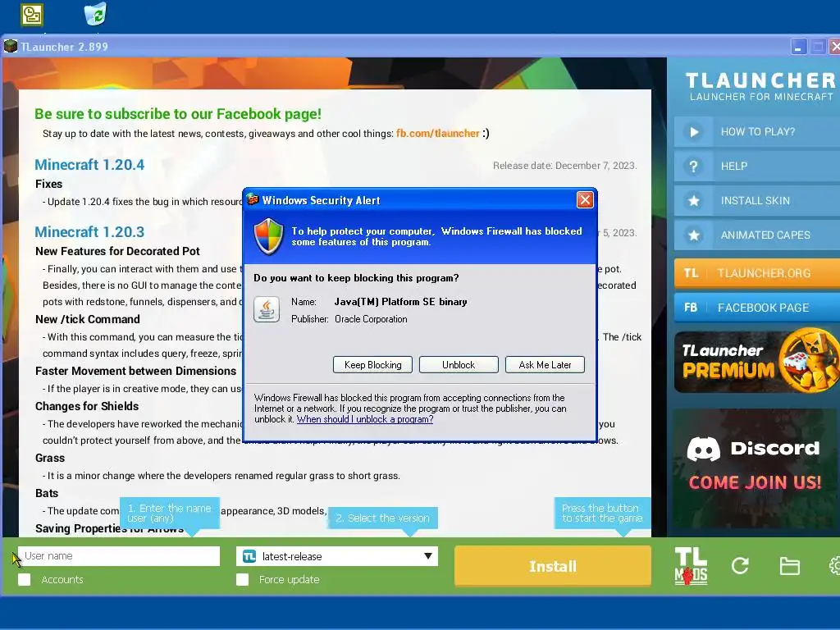Click 'New Features for Decorated Pot' heading
Viewport: 840px width, 630px height.
(117, 251)
